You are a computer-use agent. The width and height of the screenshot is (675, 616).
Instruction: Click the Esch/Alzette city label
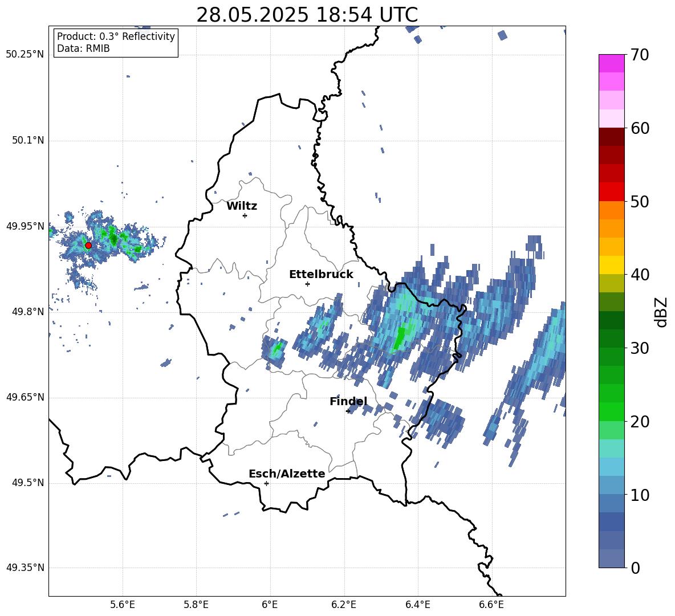coord(287,474)
